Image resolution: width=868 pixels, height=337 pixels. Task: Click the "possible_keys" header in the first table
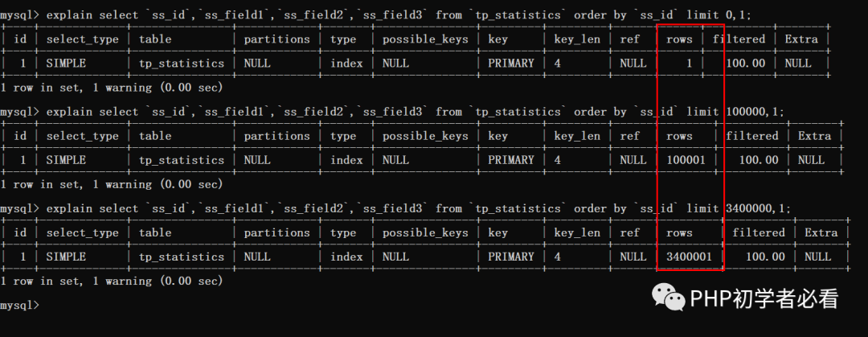(425, 39)
